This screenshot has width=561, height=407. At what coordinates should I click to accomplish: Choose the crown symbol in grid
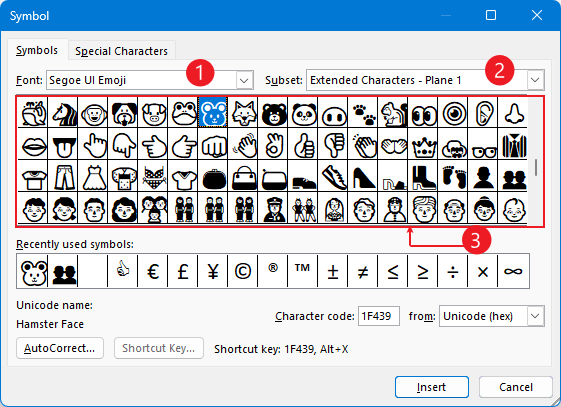(x=424, y=144)
